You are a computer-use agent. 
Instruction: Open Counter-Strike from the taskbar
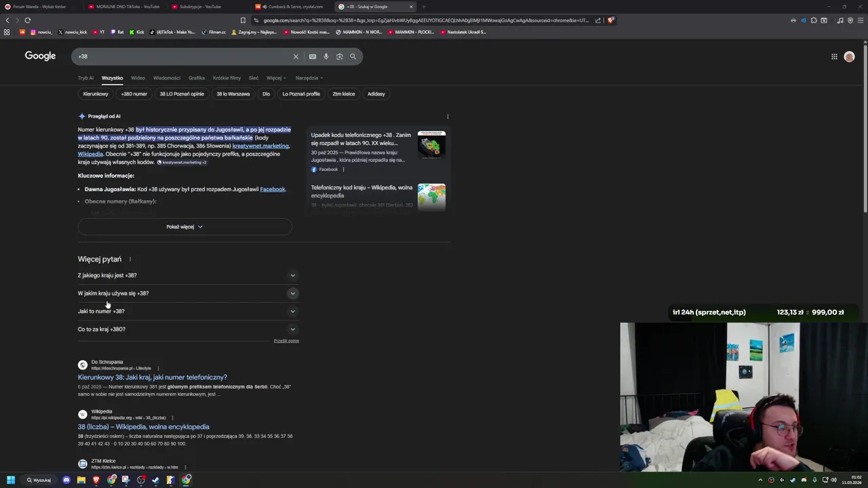coord(170,480)
